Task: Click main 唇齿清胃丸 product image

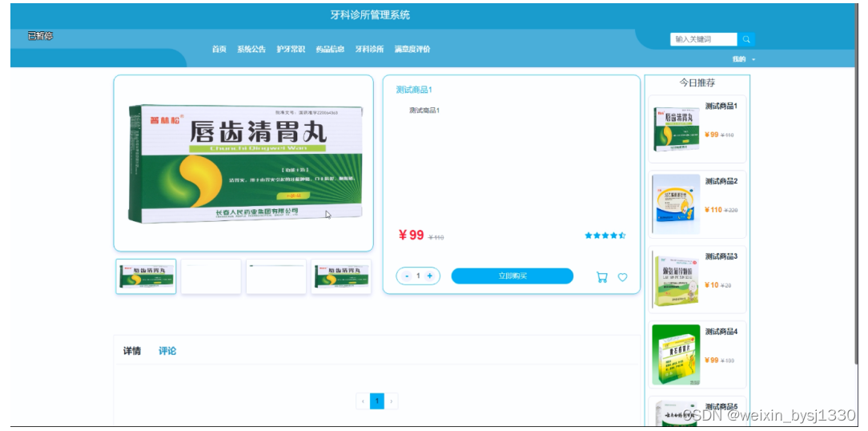Action: click(x=245, y=163)
